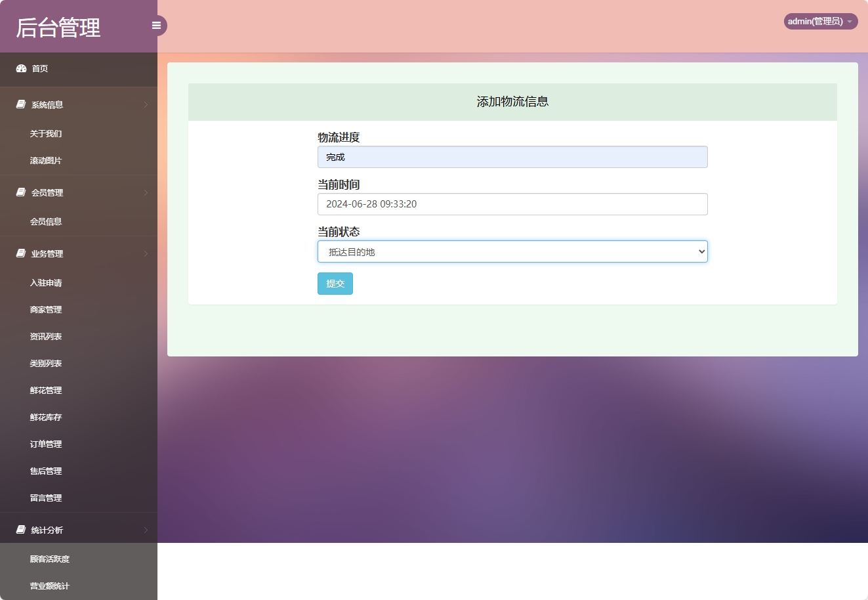The width and height of the screenshot is (868, 600).
Task: Open the admin(管理员) user dropdown
Action: click(x=821, y=22)
